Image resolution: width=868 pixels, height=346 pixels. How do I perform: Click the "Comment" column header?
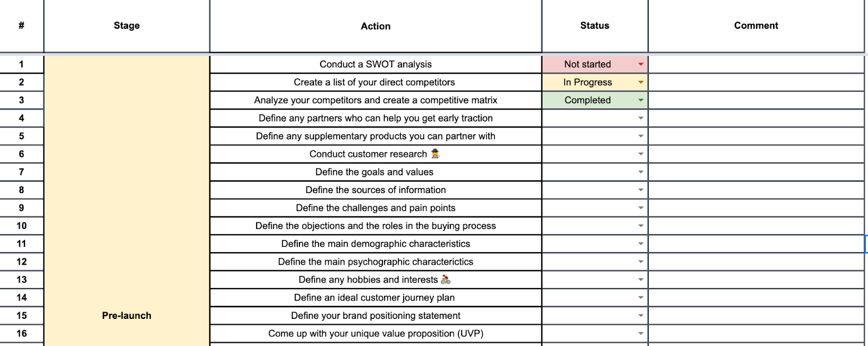point(756,25)
